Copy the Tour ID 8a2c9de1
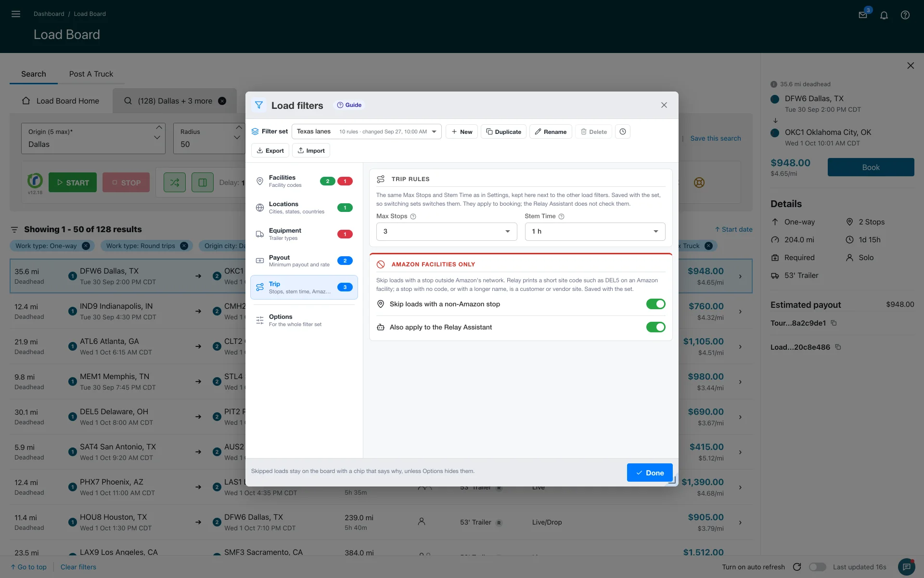 point(834,323)
